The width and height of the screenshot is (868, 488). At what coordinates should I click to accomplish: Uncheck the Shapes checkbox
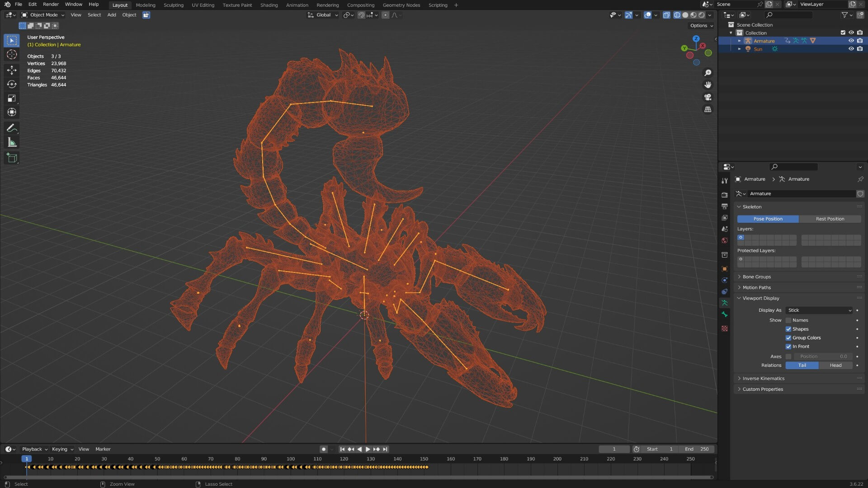788,329
